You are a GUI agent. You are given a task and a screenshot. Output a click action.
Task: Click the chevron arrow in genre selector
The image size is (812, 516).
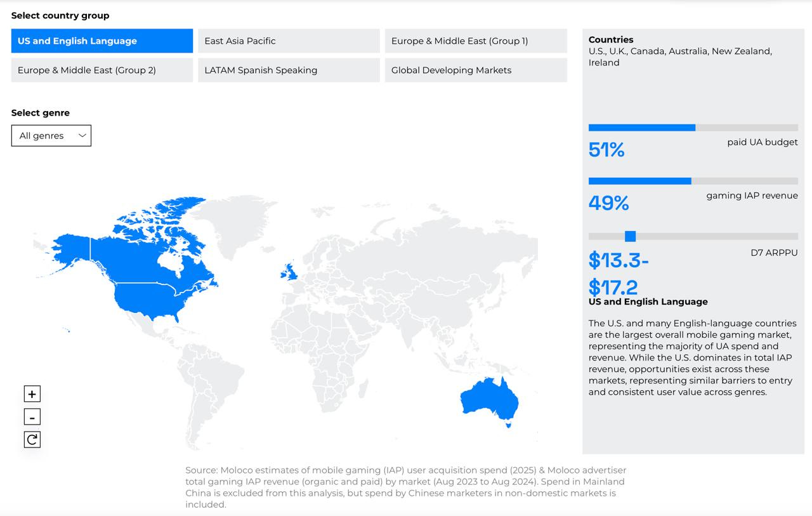pos(82,136)
